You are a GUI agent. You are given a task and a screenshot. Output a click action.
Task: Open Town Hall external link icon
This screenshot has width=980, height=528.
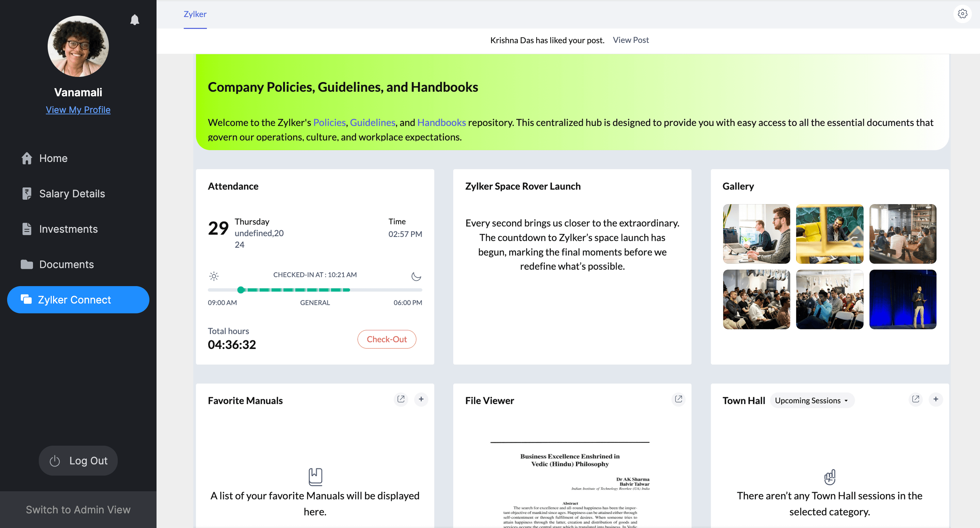click(x=915, y=399)
